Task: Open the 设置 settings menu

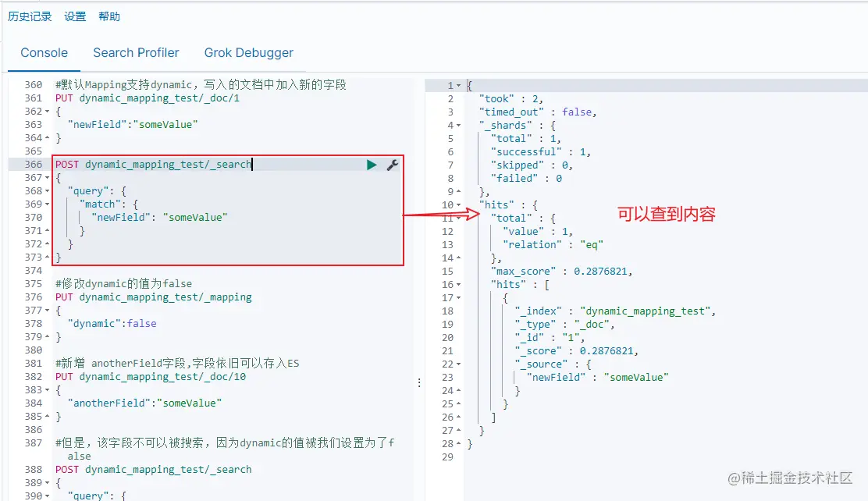Action: [75, 16]
